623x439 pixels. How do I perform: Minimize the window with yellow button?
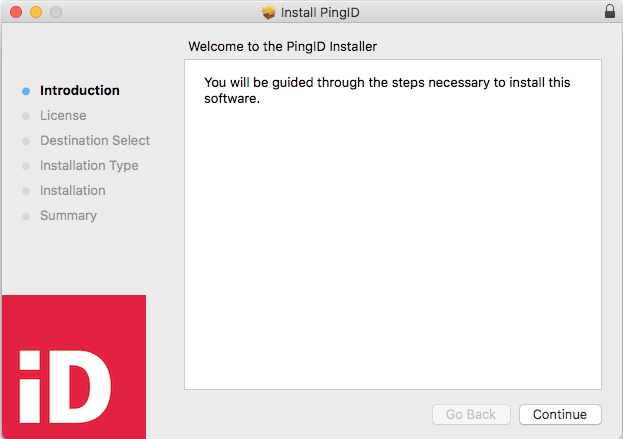pos(36,12)
